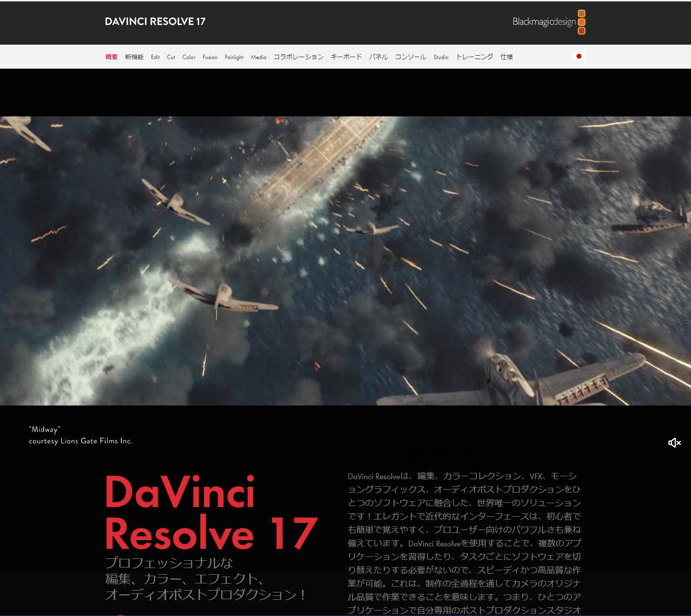Open the コラボレーション tab
The width and height of the screenshot is (691, 616).
coord(298,57)
